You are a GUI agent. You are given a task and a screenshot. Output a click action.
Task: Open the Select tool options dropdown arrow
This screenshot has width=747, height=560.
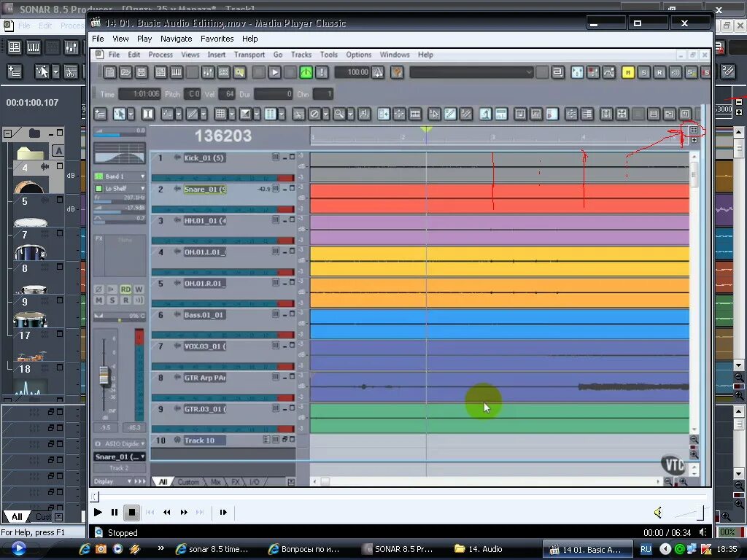131,114
